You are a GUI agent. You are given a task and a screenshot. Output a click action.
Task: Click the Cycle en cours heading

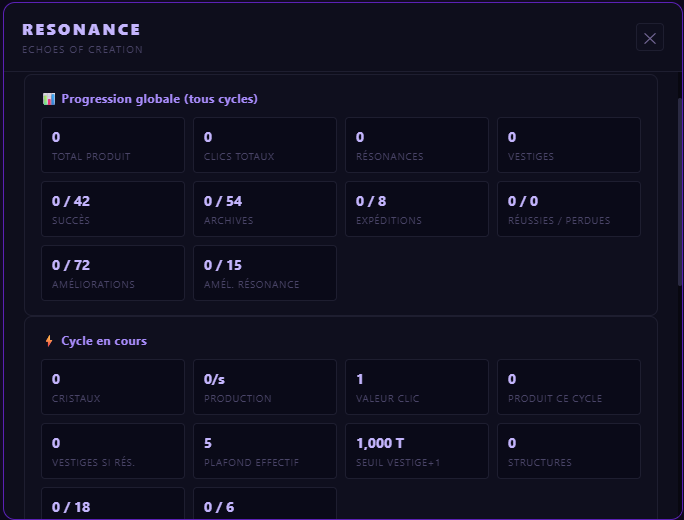tap(104, 341)
